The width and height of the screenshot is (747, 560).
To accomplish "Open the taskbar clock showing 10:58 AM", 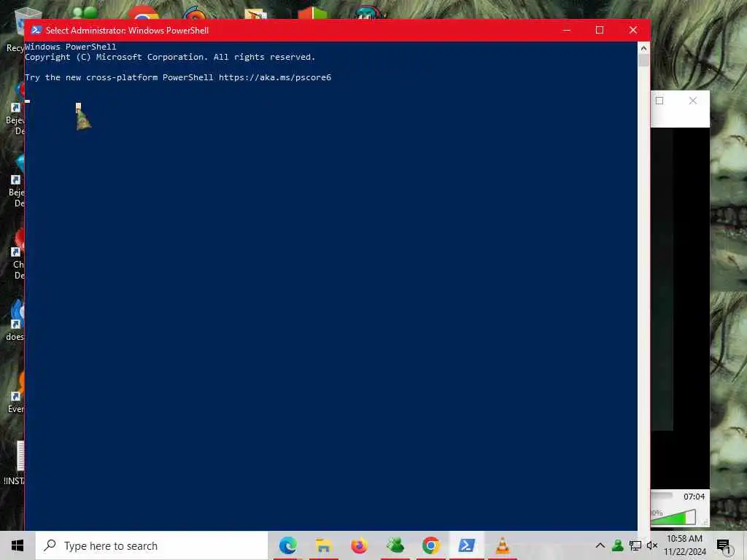I will [x=684, y=545].
